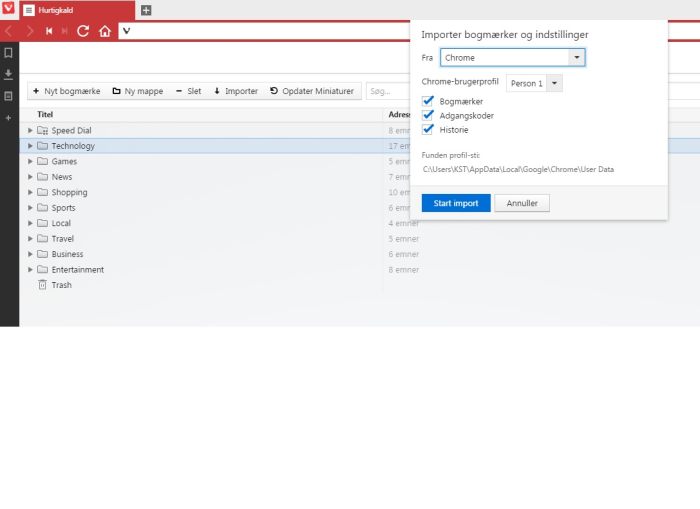Expand the Shopping folder
Image resolution: width=700 pixels, height=509 pixels.
tap(30, 192)
